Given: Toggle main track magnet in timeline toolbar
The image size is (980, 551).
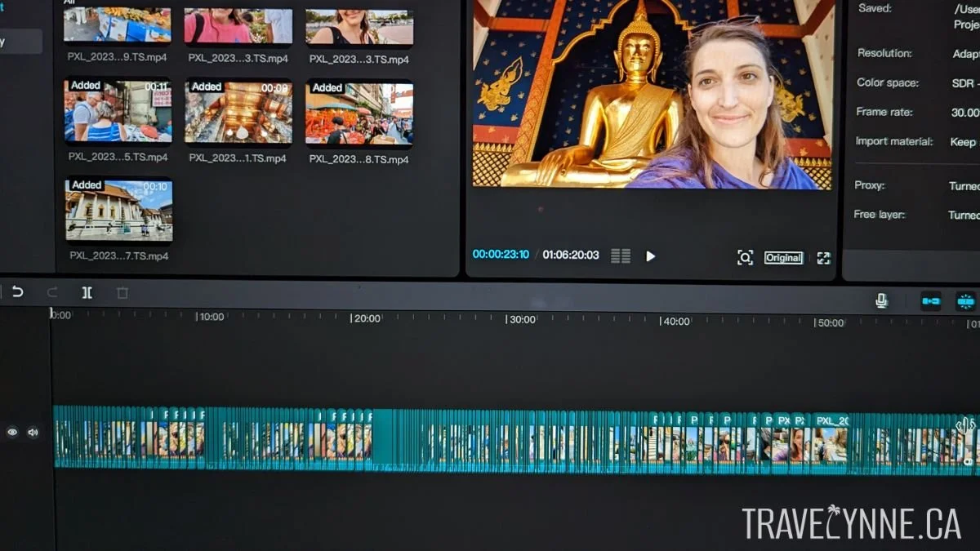Looking at the screenshot, I should click(931, 301).
